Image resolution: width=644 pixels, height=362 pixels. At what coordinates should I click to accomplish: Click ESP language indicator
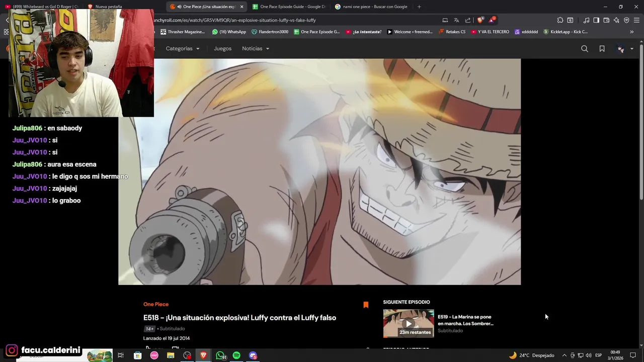click(599, 355)
